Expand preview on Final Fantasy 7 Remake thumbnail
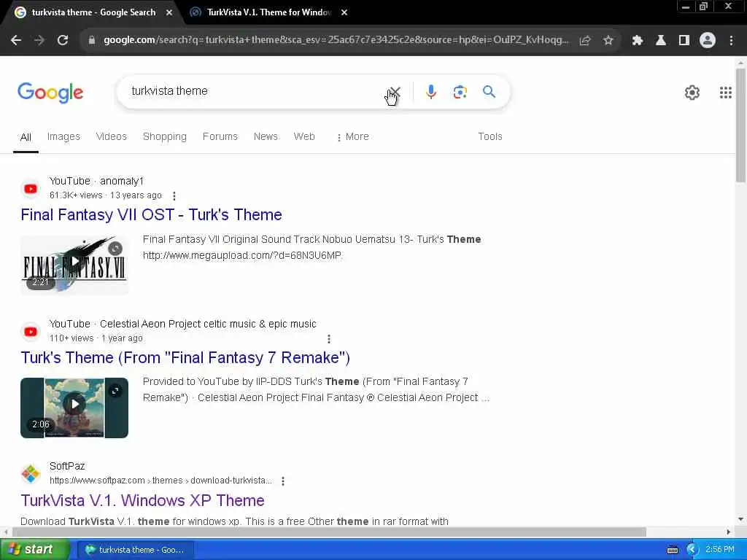747x560 pixels. click(x=115, y=391)
